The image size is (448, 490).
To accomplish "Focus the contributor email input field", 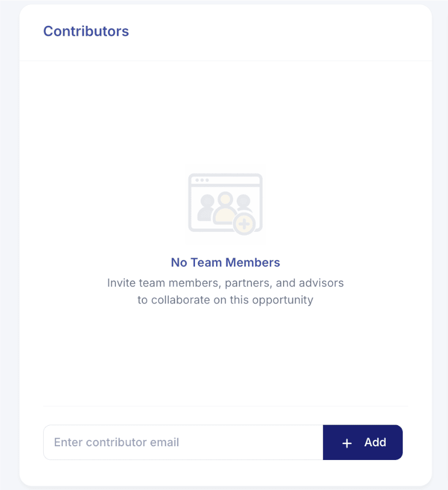I will click(x=183, y=442).
